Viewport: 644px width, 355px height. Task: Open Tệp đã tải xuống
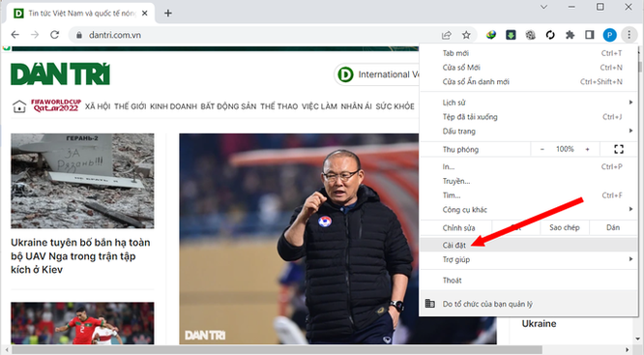click(x=529, y=117)
